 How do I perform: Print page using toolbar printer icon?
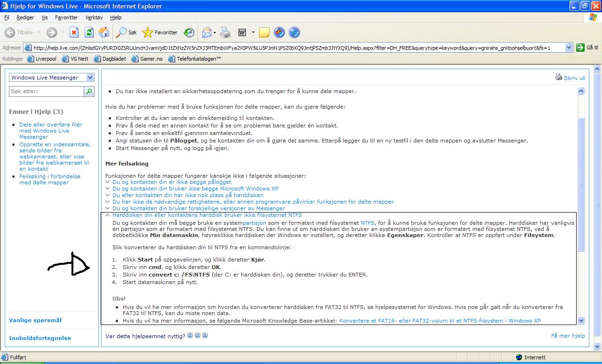point(226,32)
